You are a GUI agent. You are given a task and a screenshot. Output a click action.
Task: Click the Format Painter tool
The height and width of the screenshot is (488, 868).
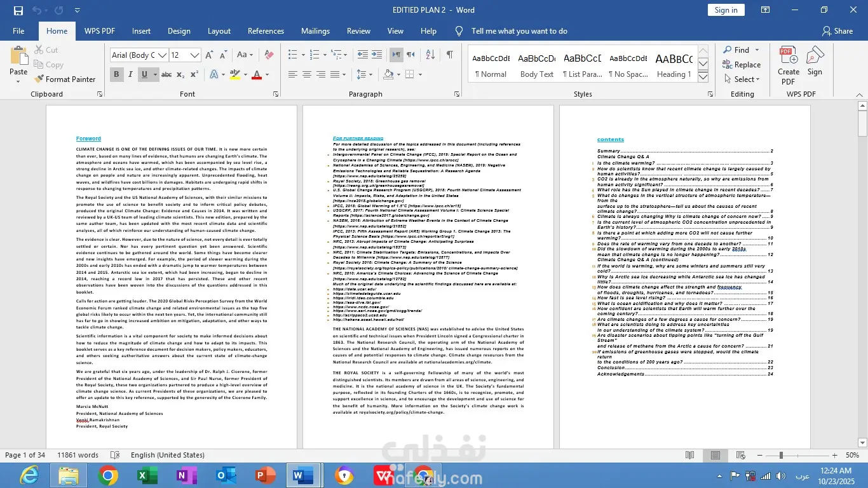(x=64, y=79)
